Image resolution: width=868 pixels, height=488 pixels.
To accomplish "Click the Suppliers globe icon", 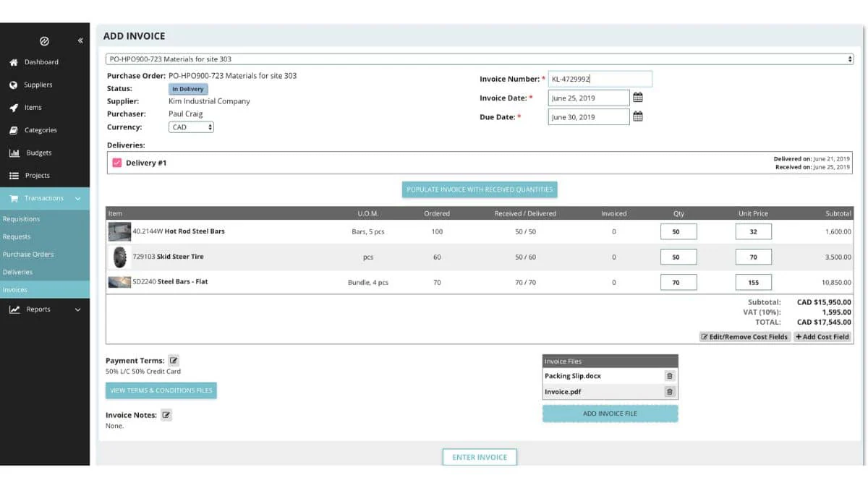I will click(13, 85).
